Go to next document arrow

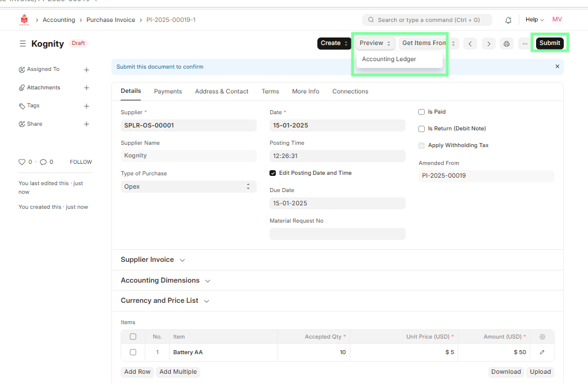489,44
